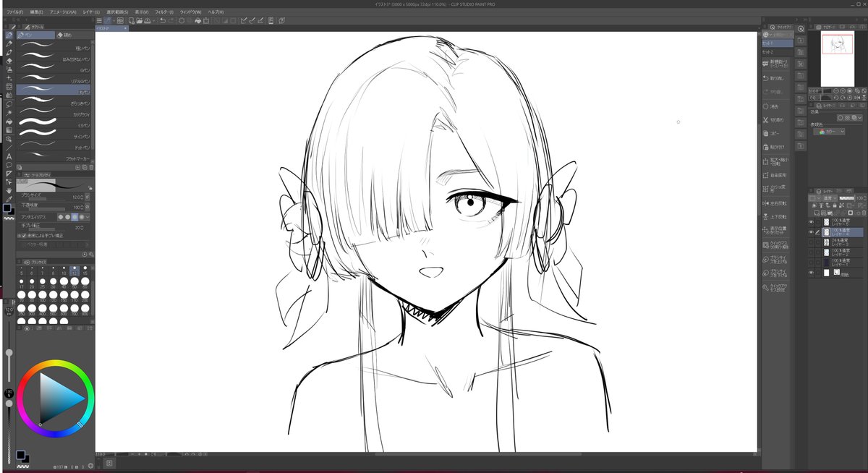This screenshot has width=868, height=473.
Task: Select the Lasso selection tool
Action: 9,103
